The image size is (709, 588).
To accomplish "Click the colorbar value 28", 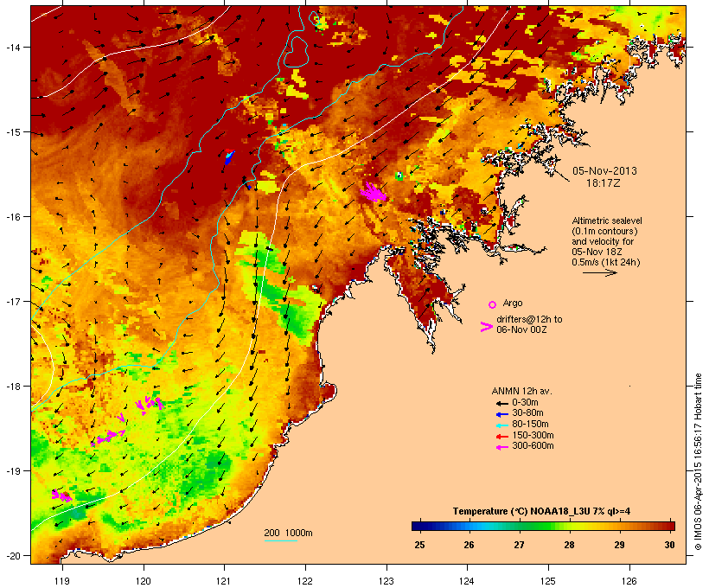I will (569, 545).
